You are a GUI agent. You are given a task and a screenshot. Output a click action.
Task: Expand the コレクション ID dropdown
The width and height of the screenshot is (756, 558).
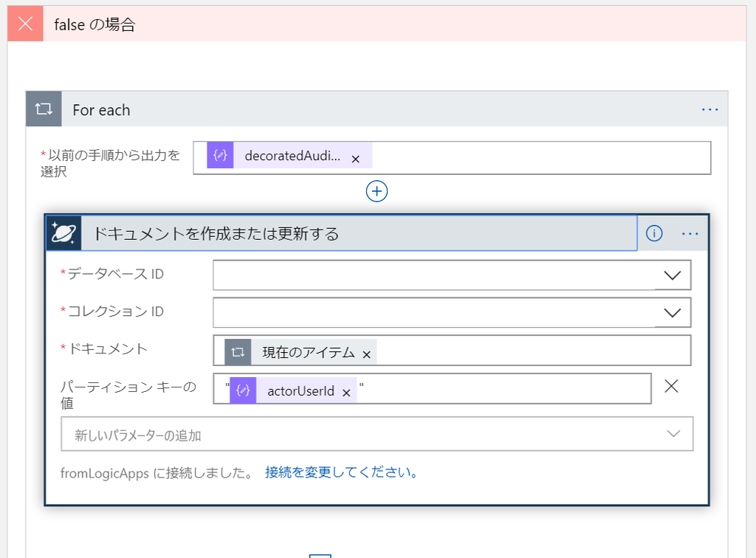[672, 313]
